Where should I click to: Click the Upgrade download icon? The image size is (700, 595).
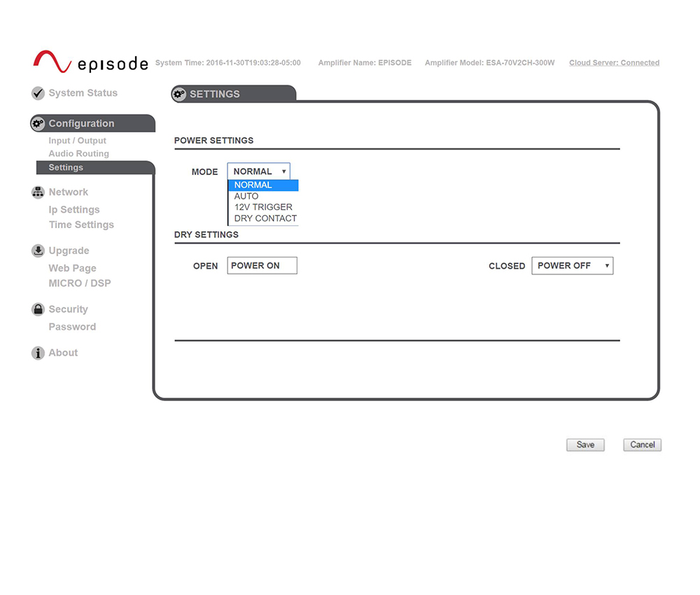pyautogui.click(x=38, y=251)
